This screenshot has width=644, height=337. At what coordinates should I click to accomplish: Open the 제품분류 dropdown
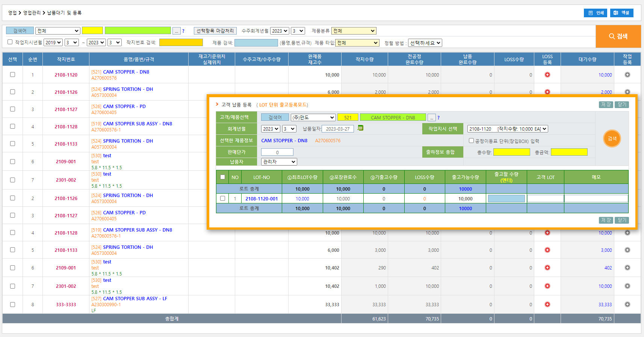point(354,31)
